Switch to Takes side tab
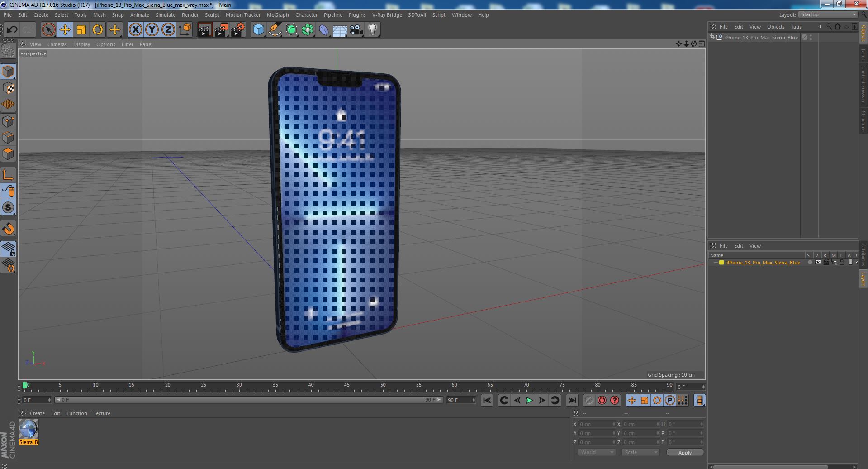This screenshot has width=868, height=469. click(863, 54)
